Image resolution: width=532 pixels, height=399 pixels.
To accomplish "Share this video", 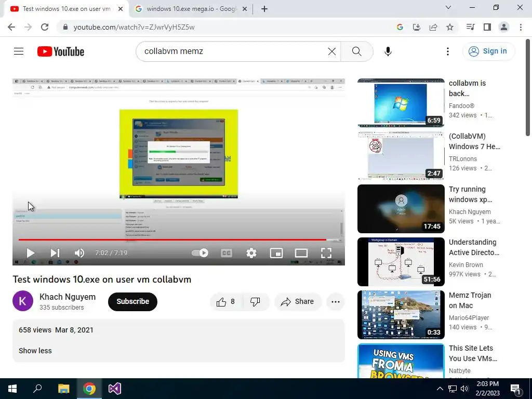I will point(298,302).
